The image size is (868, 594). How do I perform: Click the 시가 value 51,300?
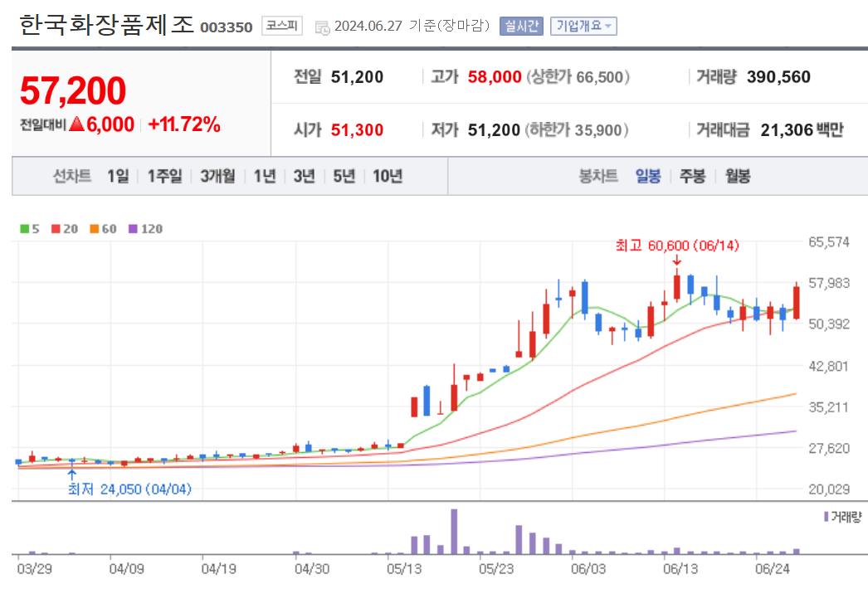(x=357, y=130)
